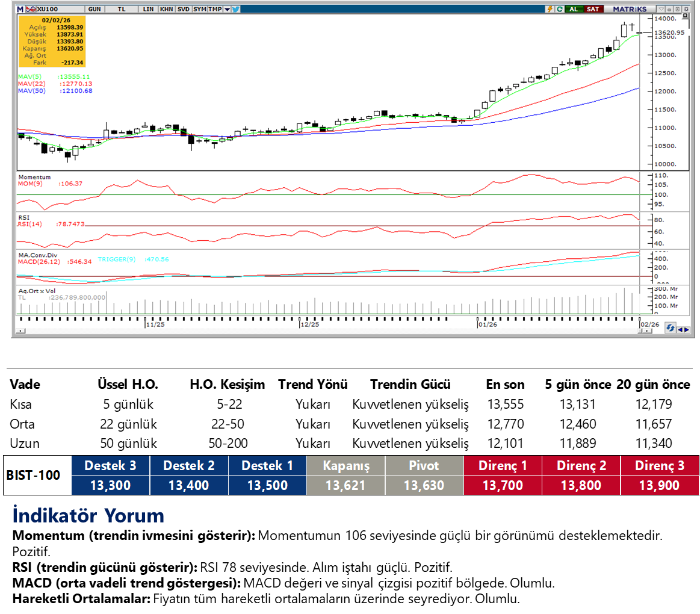
Task: Open the GUN period selector
Action: point(94,9)
